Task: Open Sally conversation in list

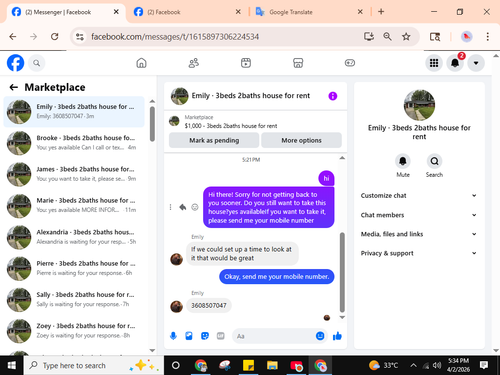Action: 74,299
